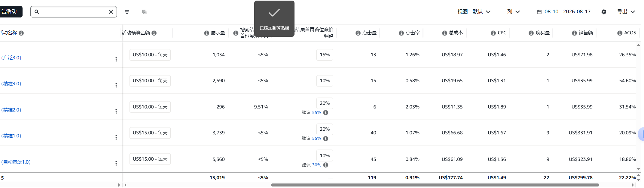Expand the 视图: 默认 dropdown
644x188 pixels.
tap(474, 12)
